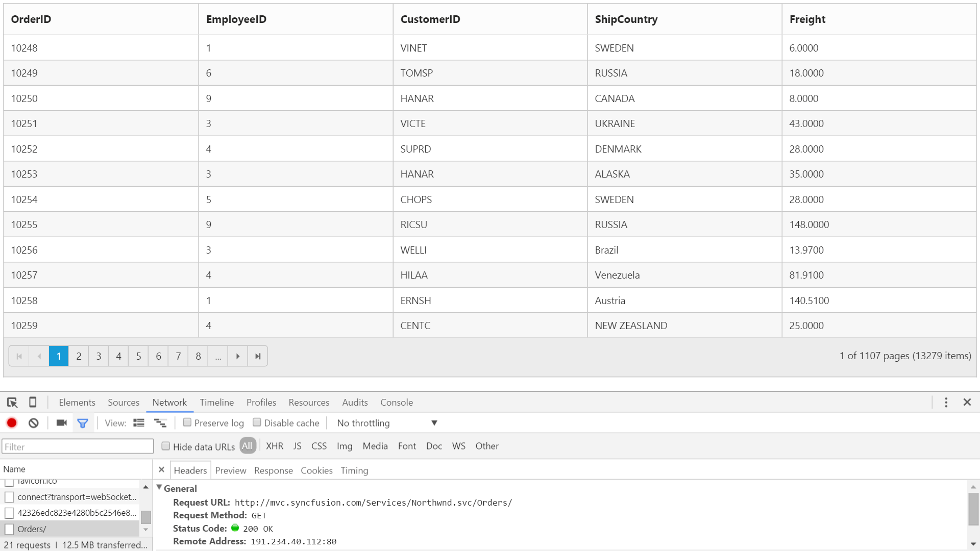This screenshot has height=551, width=980.
Task: Open the Preview tab for the request
Action: (230, 470)
